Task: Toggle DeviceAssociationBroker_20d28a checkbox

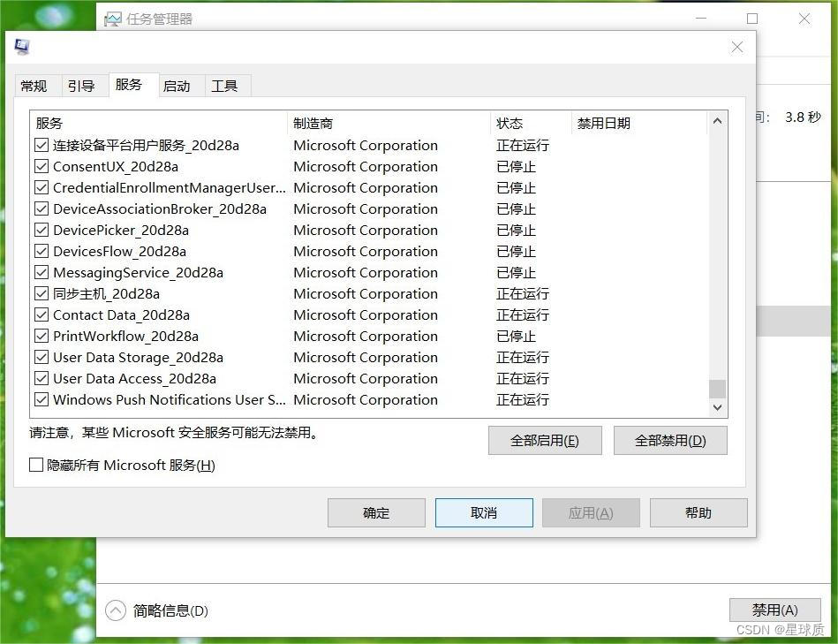Action: click(42, 208)
